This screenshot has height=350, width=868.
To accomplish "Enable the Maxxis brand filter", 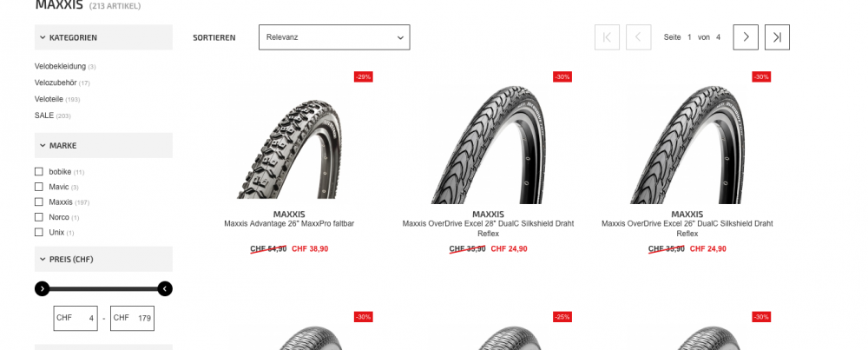I will (x=39, y=201).
